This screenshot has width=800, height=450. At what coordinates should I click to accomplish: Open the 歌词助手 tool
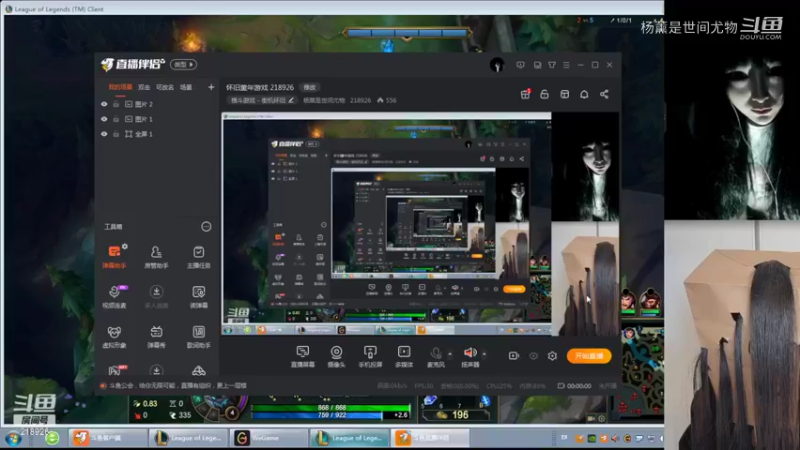tap(198, 336)
